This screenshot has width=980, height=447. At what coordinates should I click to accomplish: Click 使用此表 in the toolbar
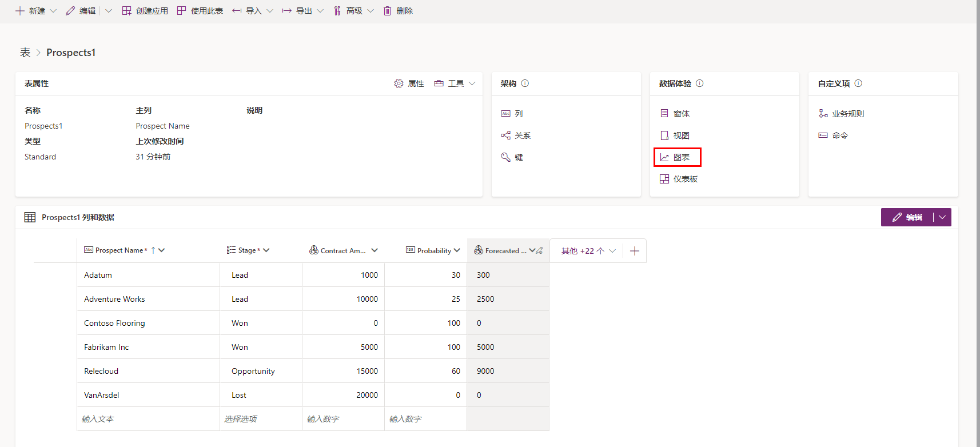(x=200, y=11)
